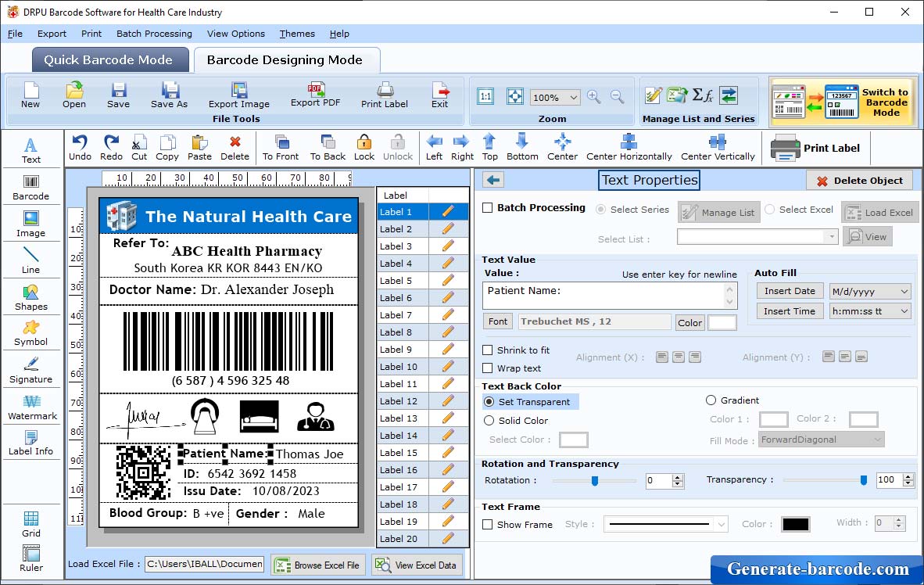Increase the frame Width stepper
The height and width of the screenshot is (585, 924).
899,519
